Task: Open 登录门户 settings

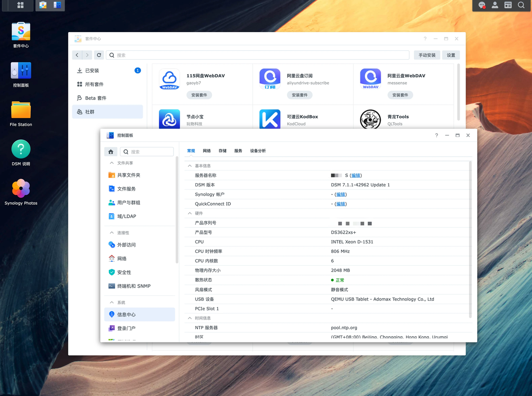Action: point(140,328)
